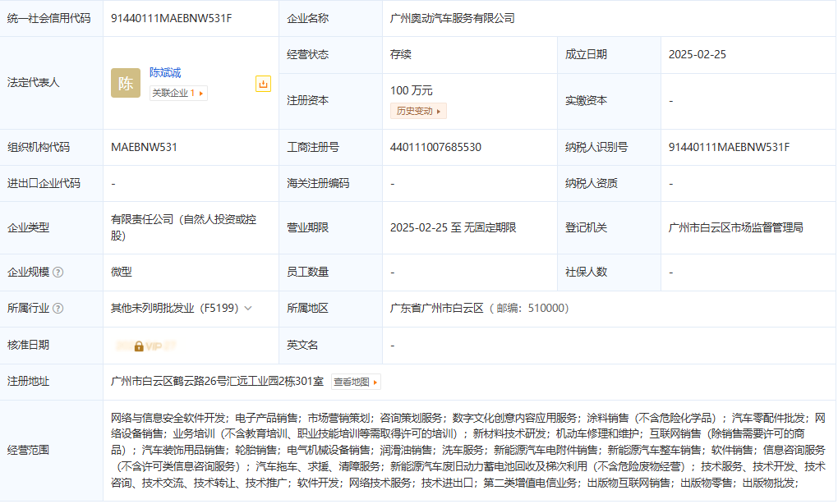The image size is (838, 504).
Task: Select the founding date 2025-02-25 next to 成立日期
Action: 698,54
